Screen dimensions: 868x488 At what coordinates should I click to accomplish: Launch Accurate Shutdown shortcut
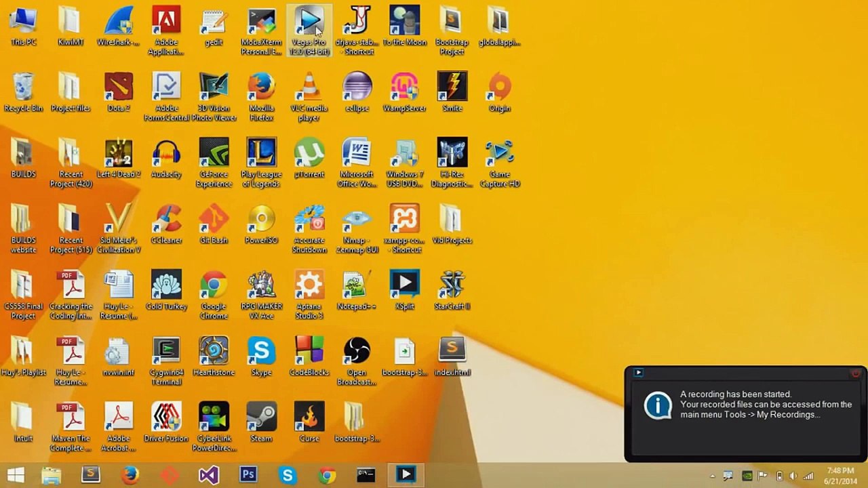click(309, 228)
